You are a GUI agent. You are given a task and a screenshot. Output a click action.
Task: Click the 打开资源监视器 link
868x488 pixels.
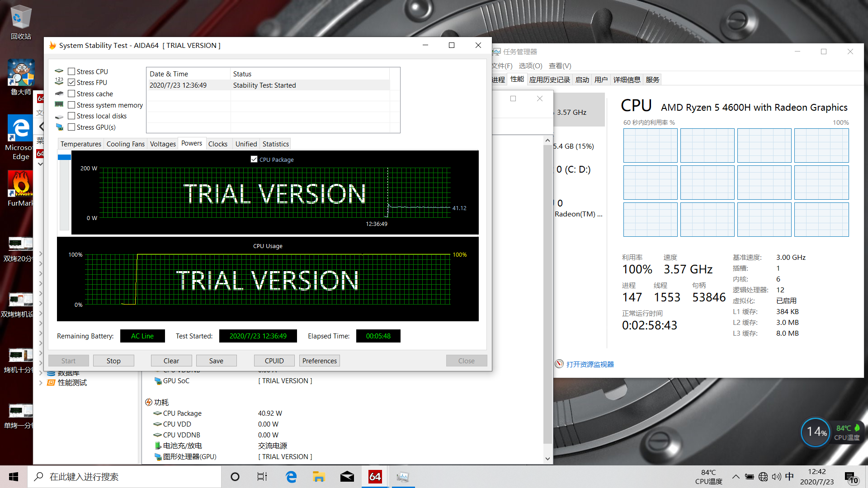(590, 363)
